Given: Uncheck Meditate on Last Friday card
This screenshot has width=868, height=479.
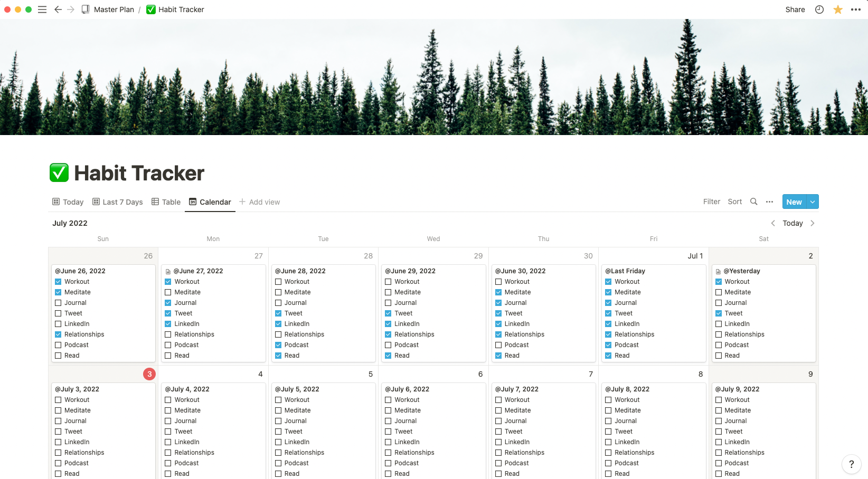Looking at the screenshot, I should click(x=608, y=292).
